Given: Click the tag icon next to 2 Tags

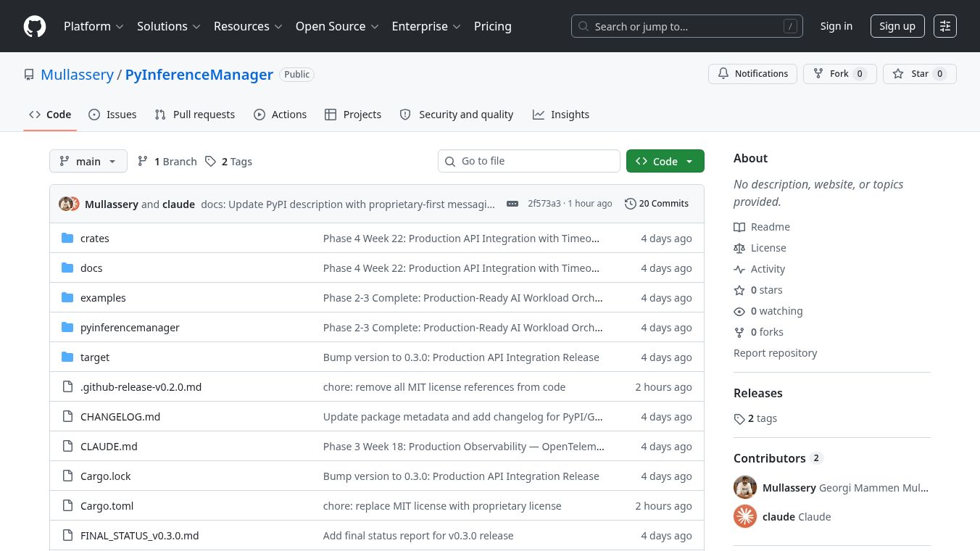Looking at the screenshot, I should 210,162.
